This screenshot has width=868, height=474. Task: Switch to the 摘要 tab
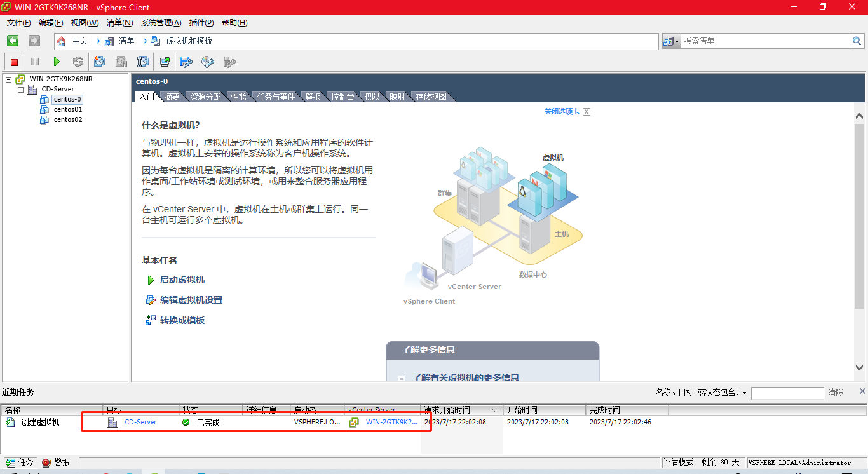tap(172, 97)
